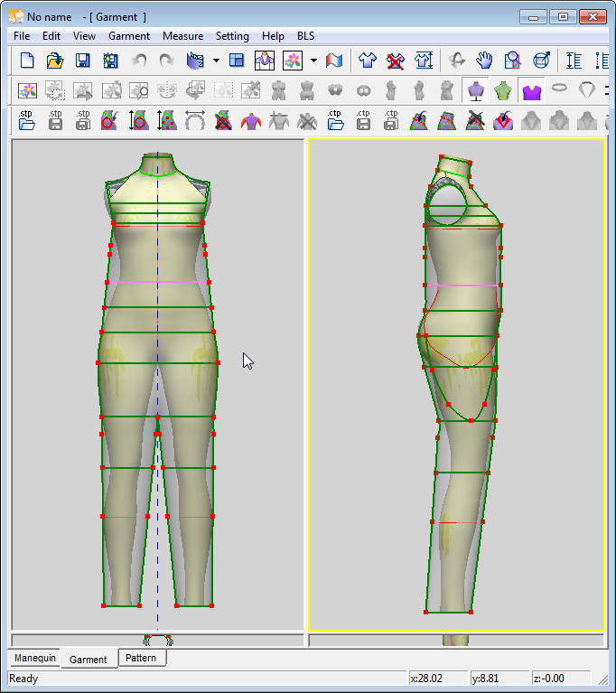Screen dimensions: 616x693
Task: Print the .stp file with the printer icon
Action: pyautogui.click(x=82, y=120)
